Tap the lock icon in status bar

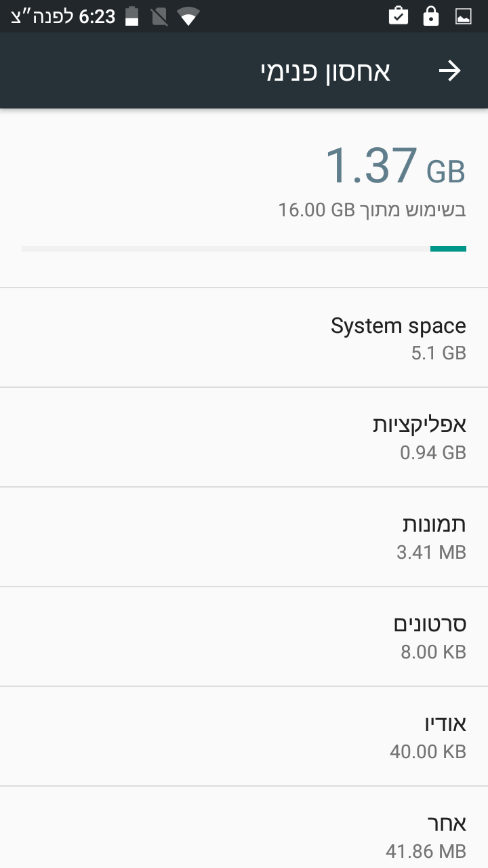[431, 16]
